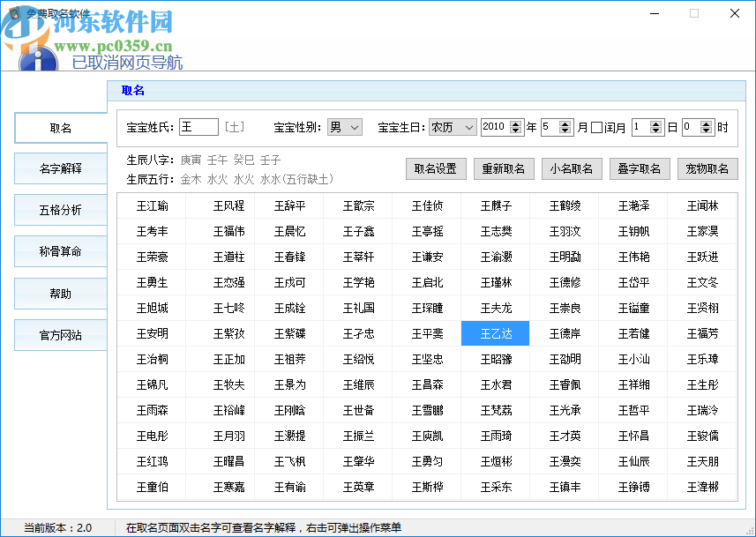756x537 pixels.
Task: Open 取名设置 naming settings
Action: [x=436, y=168]
